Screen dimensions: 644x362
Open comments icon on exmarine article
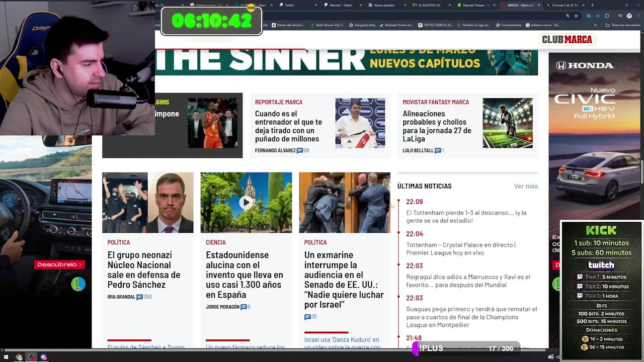pos(307,317)
